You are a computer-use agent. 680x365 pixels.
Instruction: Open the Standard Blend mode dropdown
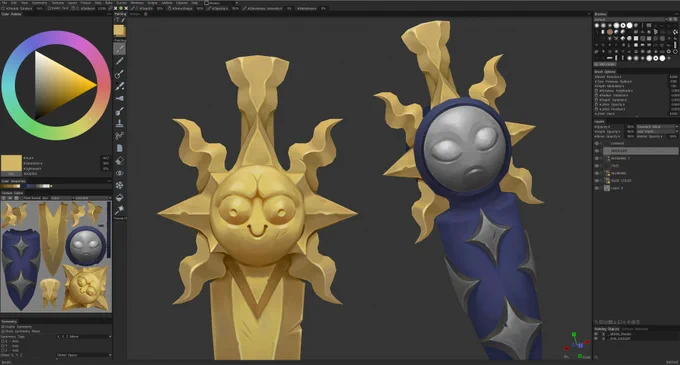(657, 127)
